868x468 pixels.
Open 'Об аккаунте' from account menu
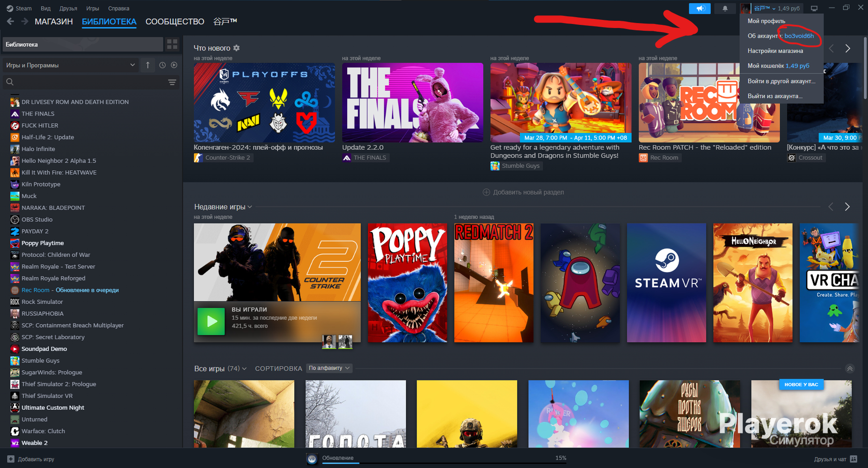(781, 36)
